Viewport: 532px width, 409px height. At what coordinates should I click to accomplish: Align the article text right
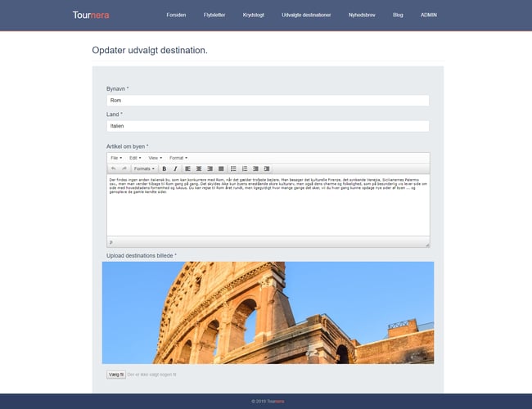(x=210, y=169)
